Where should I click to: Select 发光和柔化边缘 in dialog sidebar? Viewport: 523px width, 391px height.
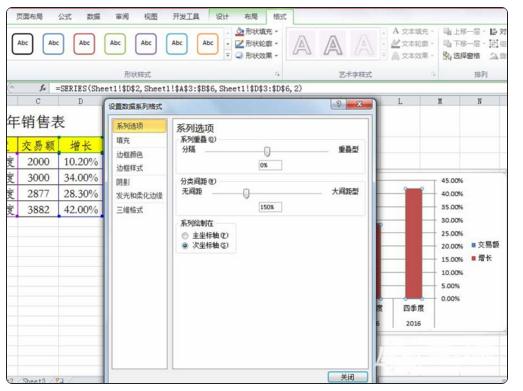[x=139, y=196]
